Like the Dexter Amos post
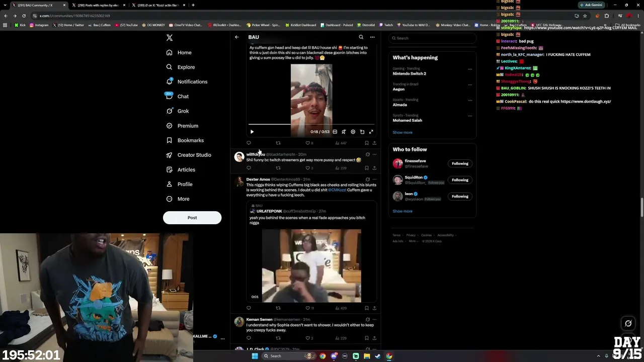 coord(309,308)
